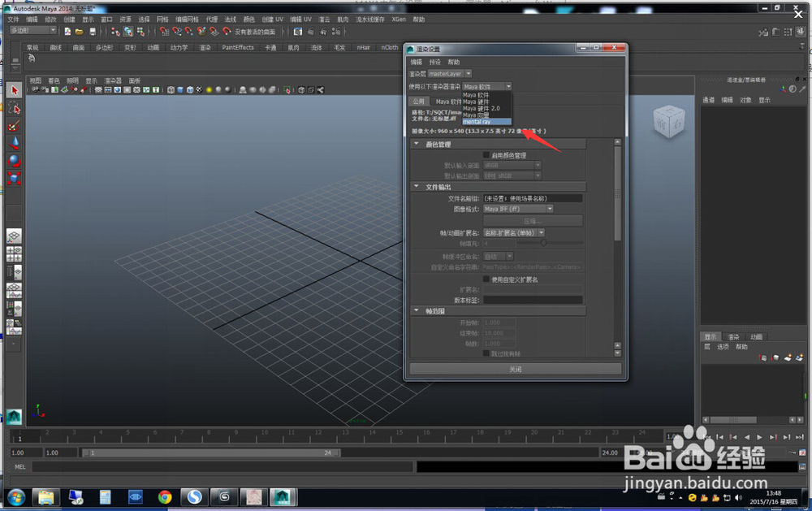The height and width of the screenshot is (511, 812).
Task: Select Maya hardware 2.0 renderer option
Action: tap(486, 108)
